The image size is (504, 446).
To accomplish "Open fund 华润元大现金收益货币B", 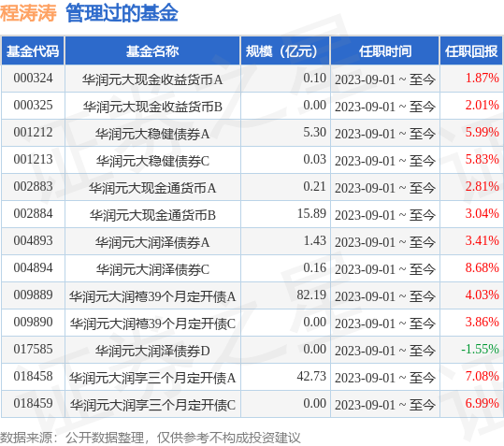I will tap(152, 106).
